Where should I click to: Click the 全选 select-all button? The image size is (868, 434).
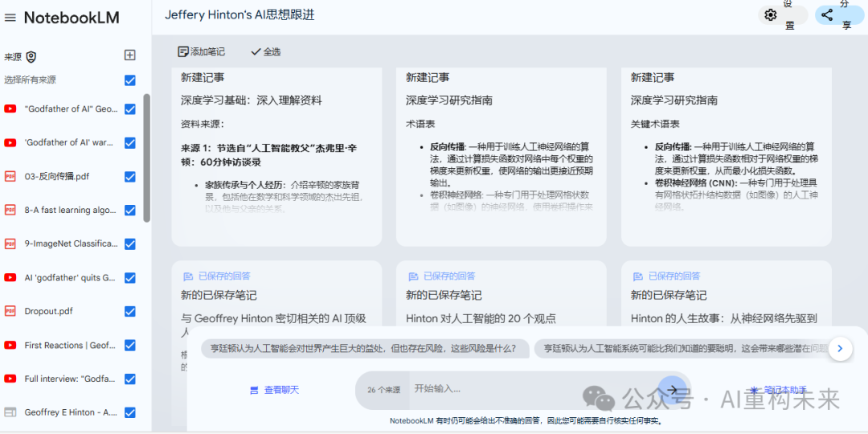pos(266,52)
